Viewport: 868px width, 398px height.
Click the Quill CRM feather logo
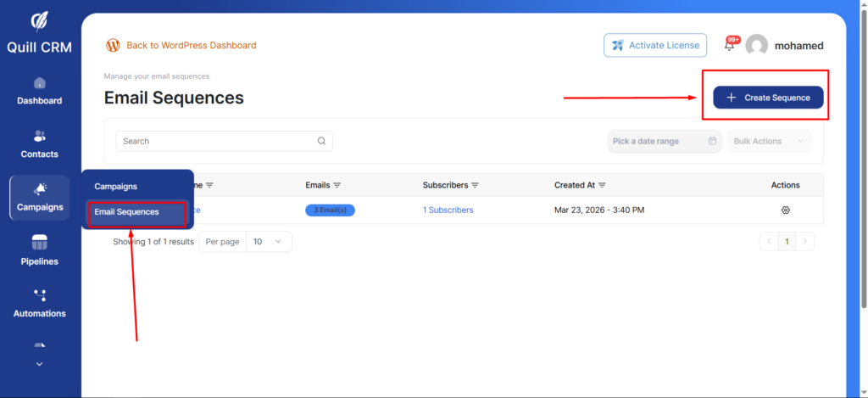click(x=39, y=21)
